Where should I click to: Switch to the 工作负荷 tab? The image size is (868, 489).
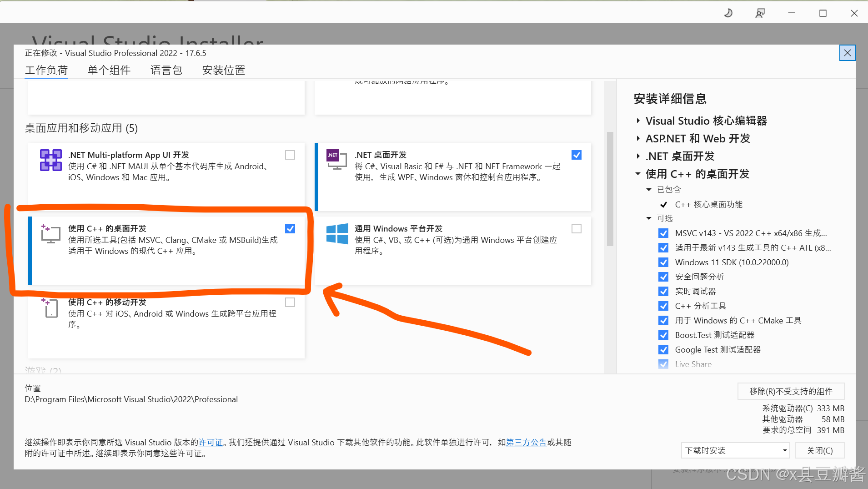point(46,71)
